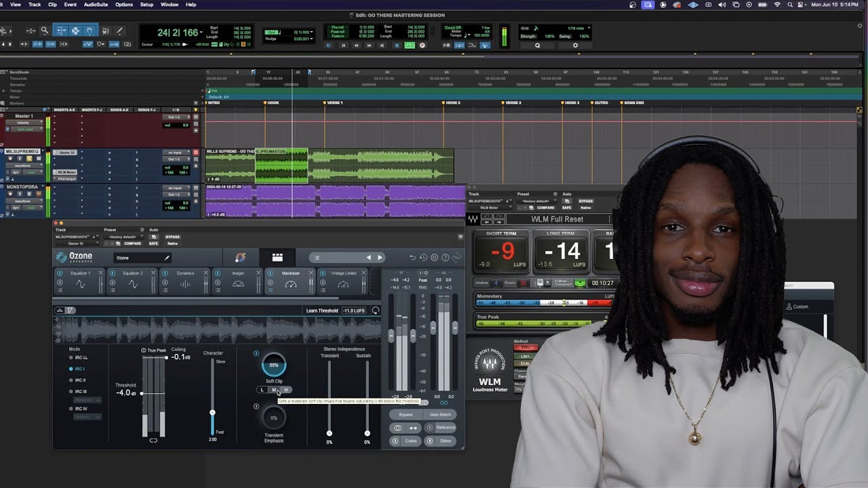Select IRC LL maximizer mode

[x=79, y=357]
